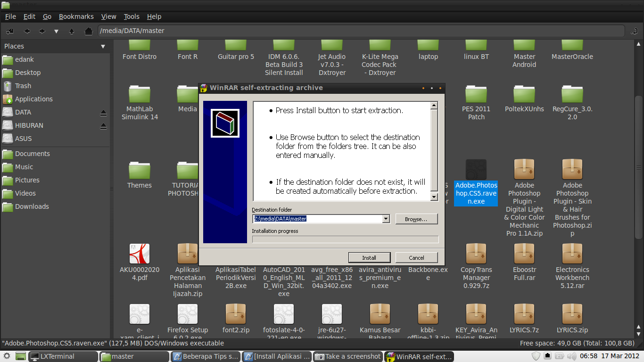The height and width of the screenshot is (362, 644).
Task: Select the Skin & Hair Brushes zip icon
Action: tap(572, 170)
